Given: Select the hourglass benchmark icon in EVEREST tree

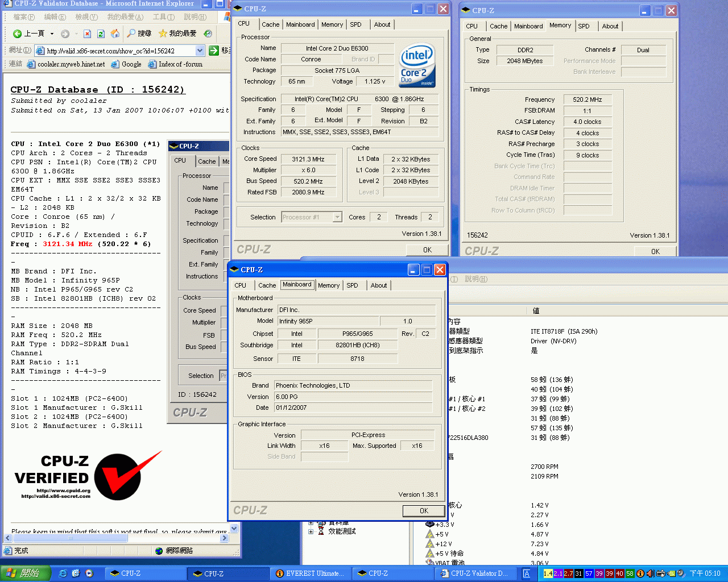Looking at the screenshot, I should coord(321,531).
